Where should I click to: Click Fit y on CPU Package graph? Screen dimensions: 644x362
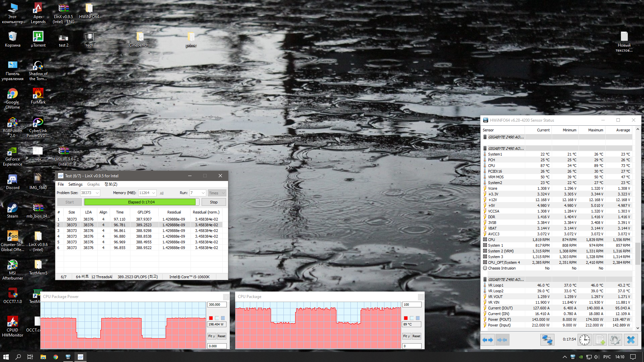406,336
